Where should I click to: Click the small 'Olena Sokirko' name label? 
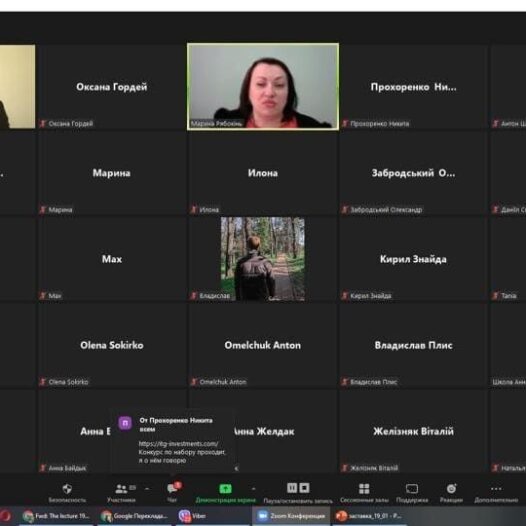[x=68, y=382]
